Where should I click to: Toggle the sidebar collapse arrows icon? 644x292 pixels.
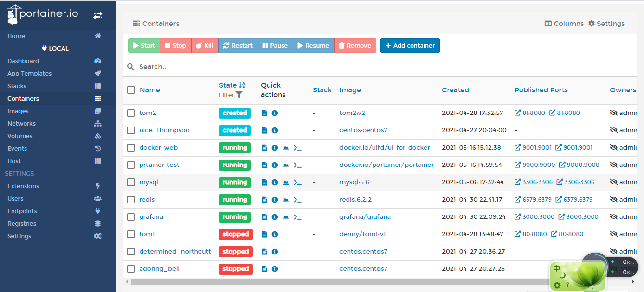tap(98, 15)
